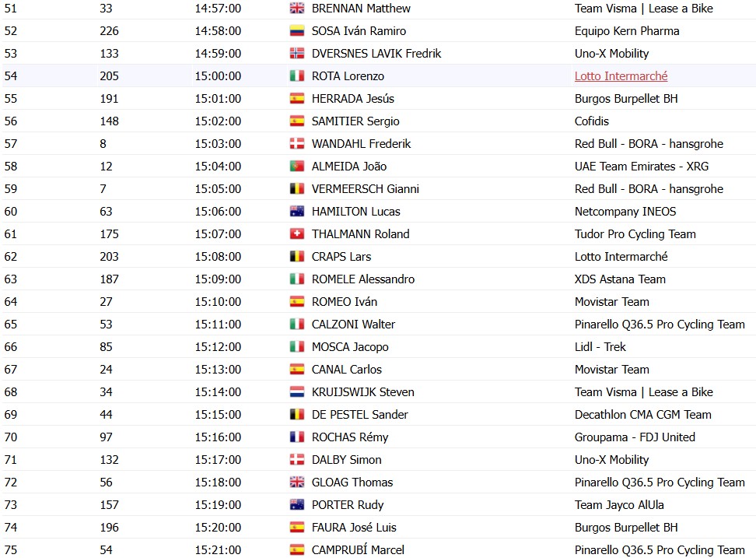Click team Lidl - Trek
This screenshot has width=756, height=558.
600,347
